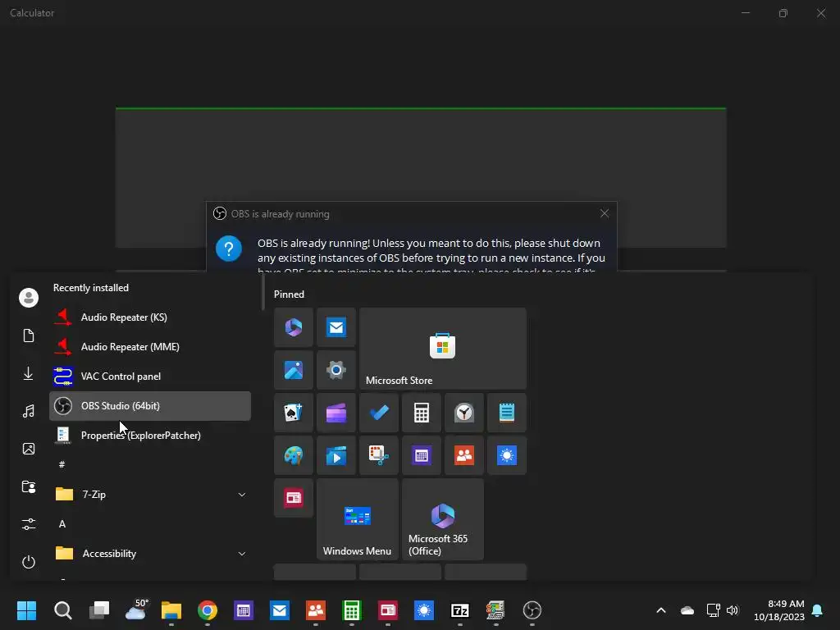Open the red News pinned tile
The width and height of the screenshot is (840, 630).
tap(294, 498)
